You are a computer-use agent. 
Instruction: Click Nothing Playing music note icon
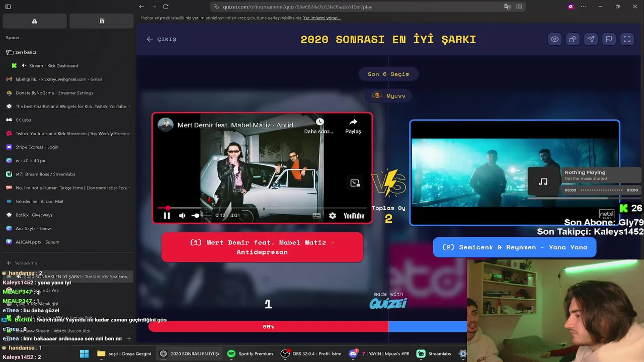coord(543,182)
